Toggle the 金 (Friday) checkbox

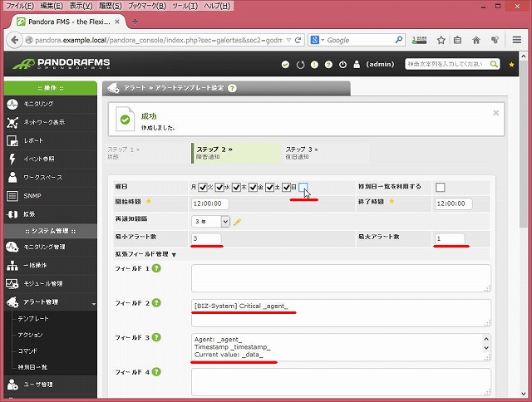269,187
